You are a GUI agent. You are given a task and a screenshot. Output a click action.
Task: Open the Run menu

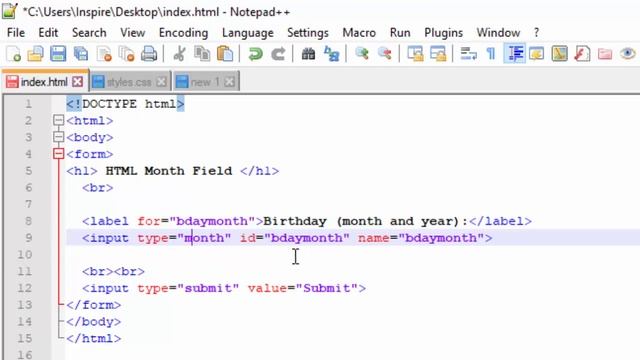(400, 33)
